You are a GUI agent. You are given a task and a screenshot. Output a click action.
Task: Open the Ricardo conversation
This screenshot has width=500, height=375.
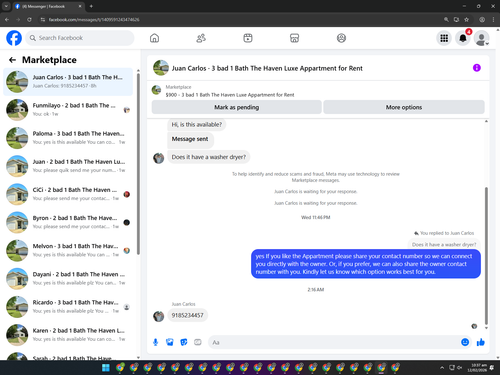pos(68,307)
